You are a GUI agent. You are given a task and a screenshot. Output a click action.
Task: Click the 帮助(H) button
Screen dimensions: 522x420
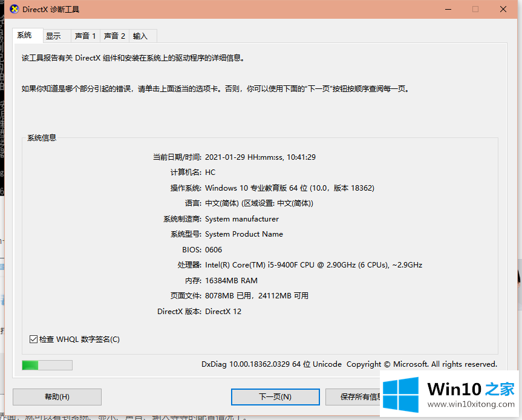coord(57,396)
